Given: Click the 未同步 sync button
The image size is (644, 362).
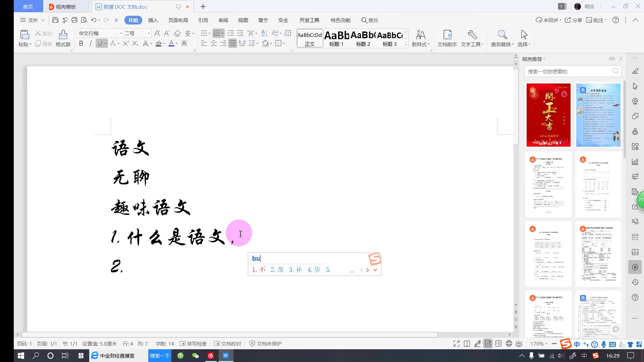Looking at the screenshot, I should click(x=548, y=20).
